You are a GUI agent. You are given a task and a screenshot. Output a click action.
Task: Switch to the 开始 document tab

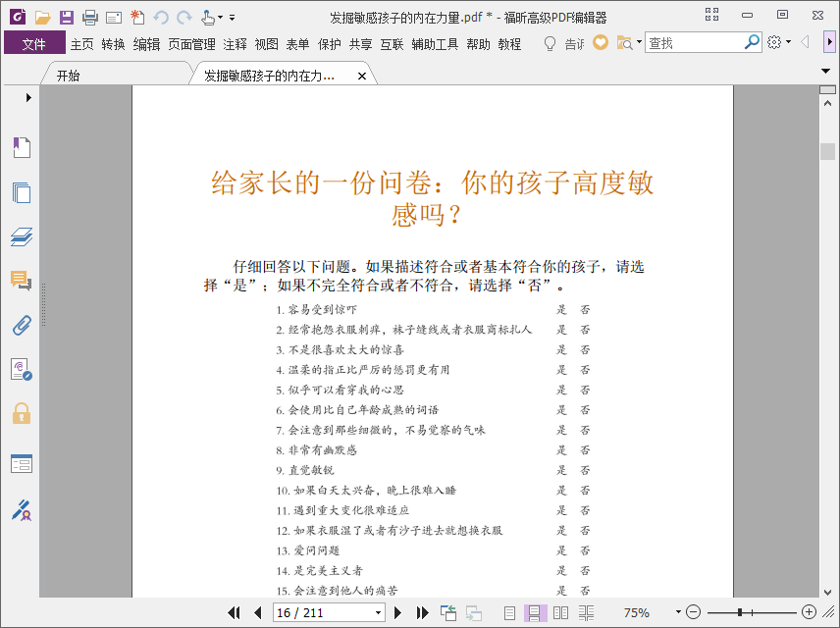118,76
